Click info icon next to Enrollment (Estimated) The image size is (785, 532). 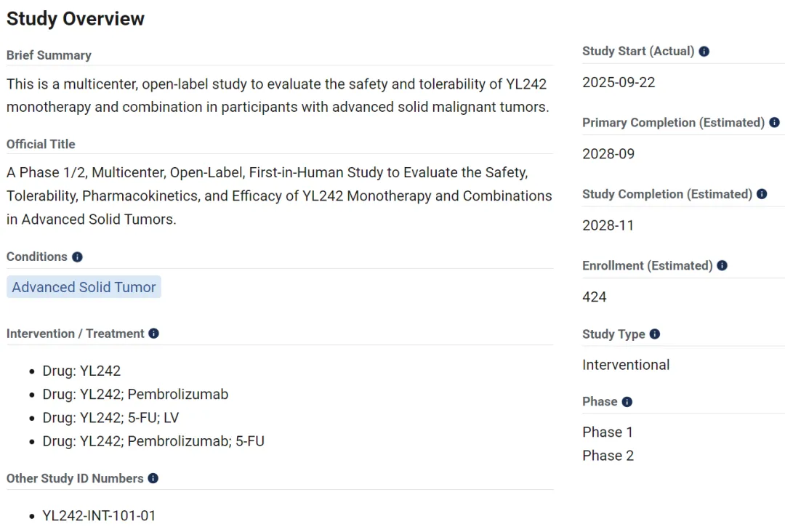(722, 266)
